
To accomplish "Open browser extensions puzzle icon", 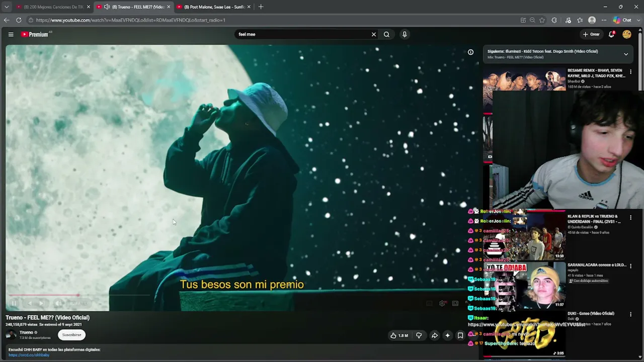I will 554,20.
